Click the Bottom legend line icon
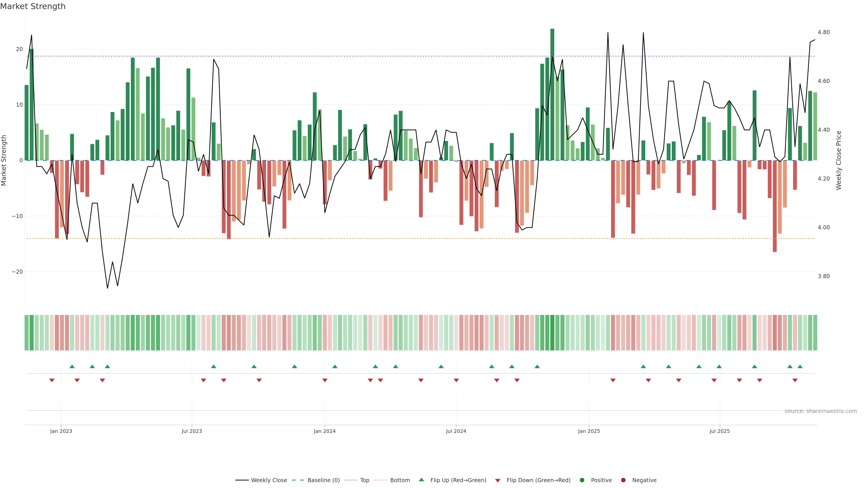This screenshot has height=488, width=868. tap(380, 480)
